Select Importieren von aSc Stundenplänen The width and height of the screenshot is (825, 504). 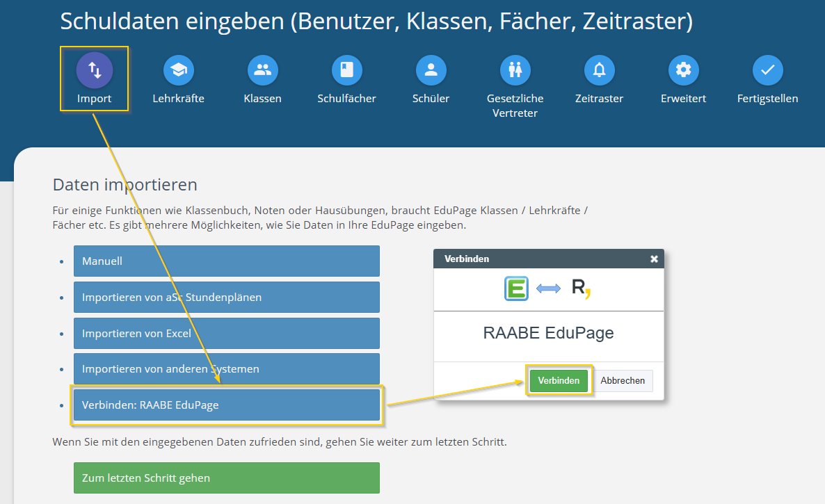coord(227,297)
